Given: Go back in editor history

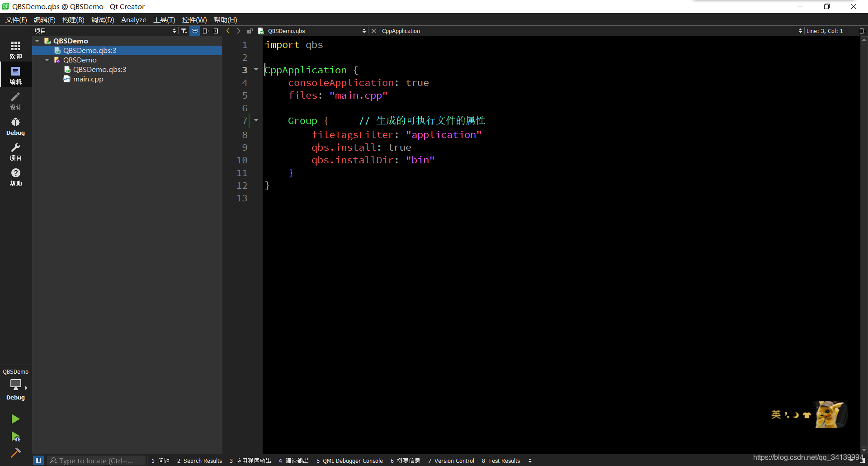Looking at the screenshot, I should (x=228, y=31).
